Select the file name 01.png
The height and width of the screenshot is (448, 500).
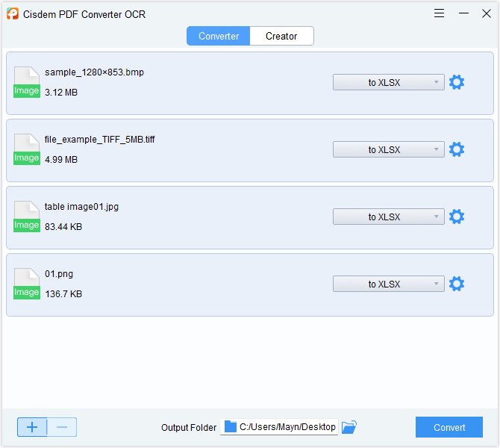[59, 274]
